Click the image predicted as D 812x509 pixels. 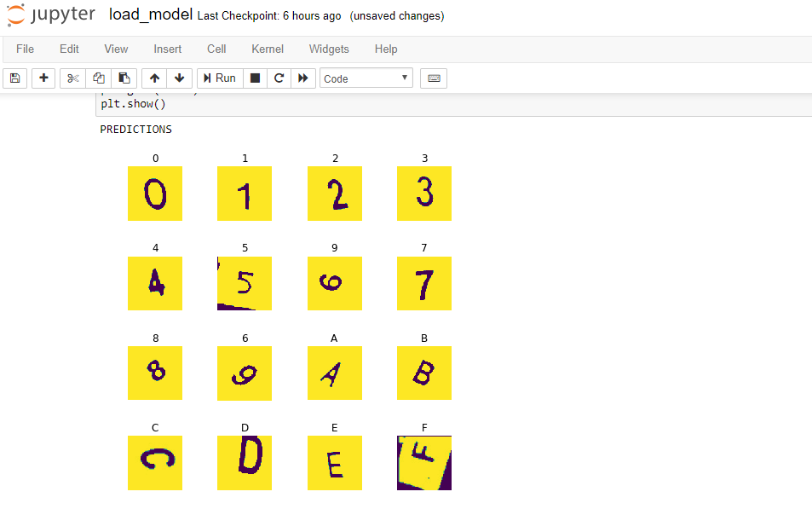coord(245,463)
